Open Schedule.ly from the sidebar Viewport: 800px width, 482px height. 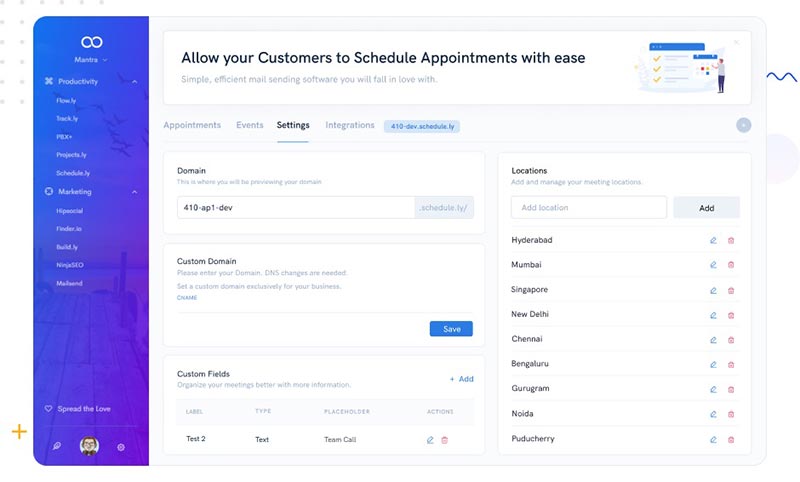(x=74, y=173)
